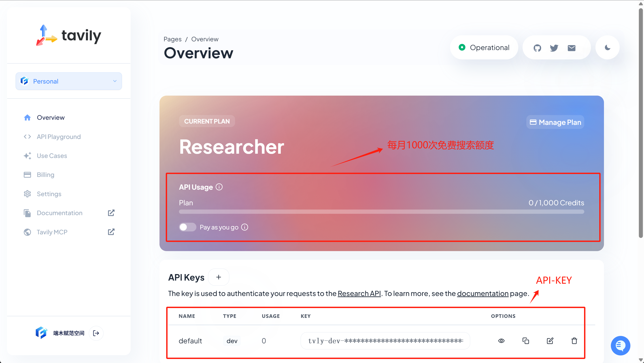The height and width of the screenshot is (363, 644).
Task: Copy the default API key
Action: pos(525,341)
